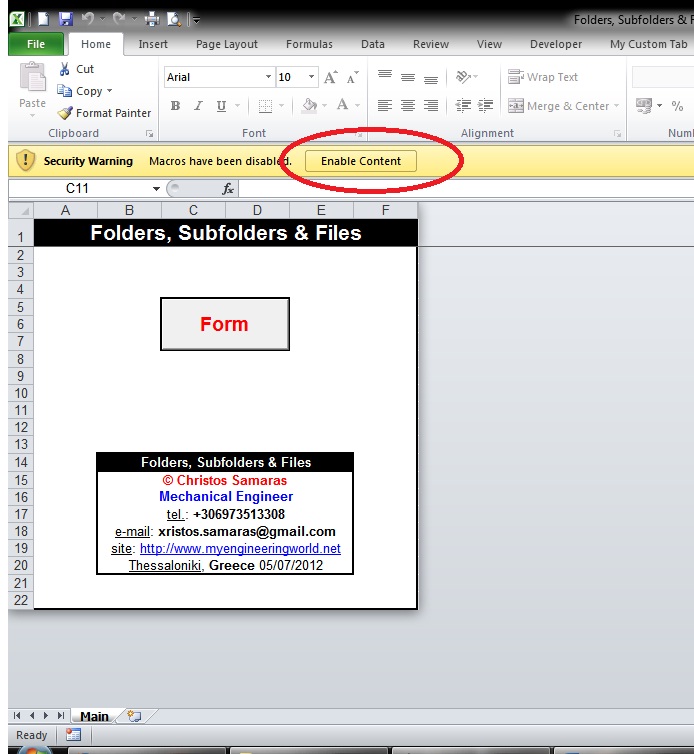Switch to the Page Layout tab
Image resolution: width=694 pixels, height=754 pixels.
(227, 44)
